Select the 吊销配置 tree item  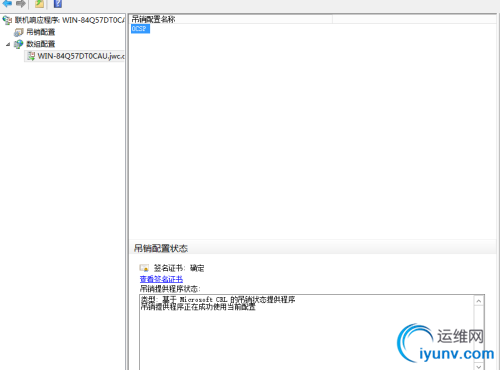pos(40,32)
